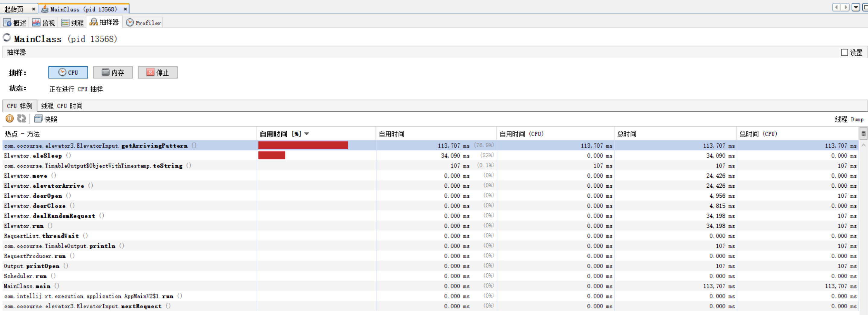Image resolution: width=868 pixels, height=315 pixels.
Task: Start memory sampling with the 内存 button
Action: [x=113, y=72]
